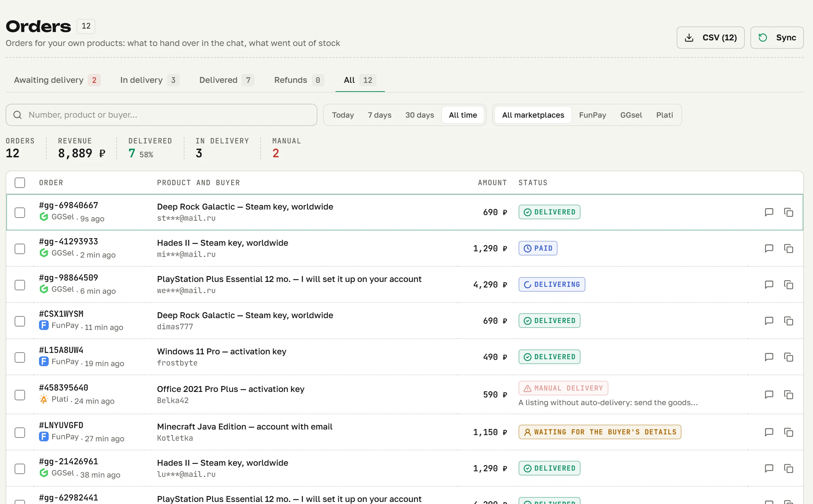
Task: Show the Delivered tab
Action: (227, 80)
